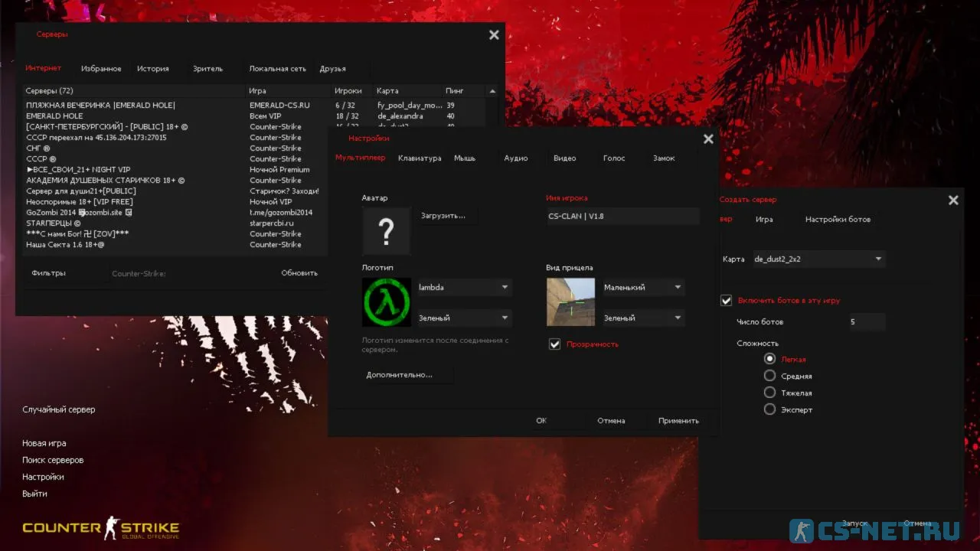
Task: Click the green lambda logo preview
Action: pos(386,302)
